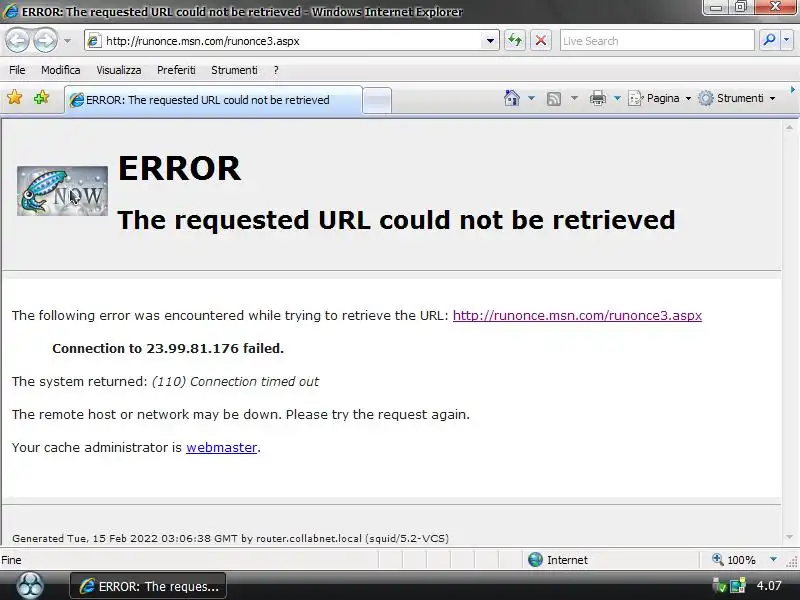Open the ? help menu
The image size is (800, 600).
point(276,70)
